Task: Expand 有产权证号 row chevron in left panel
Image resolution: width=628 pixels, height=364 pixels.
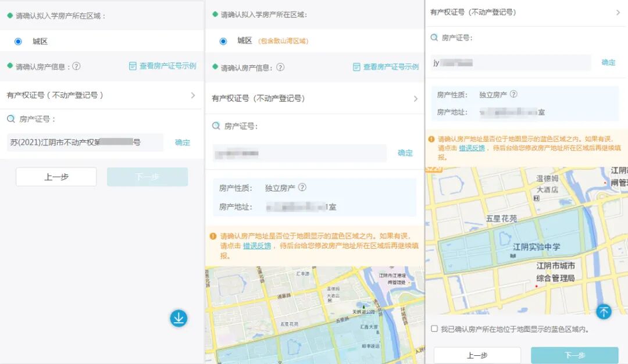Action: (x=193, y=95)
